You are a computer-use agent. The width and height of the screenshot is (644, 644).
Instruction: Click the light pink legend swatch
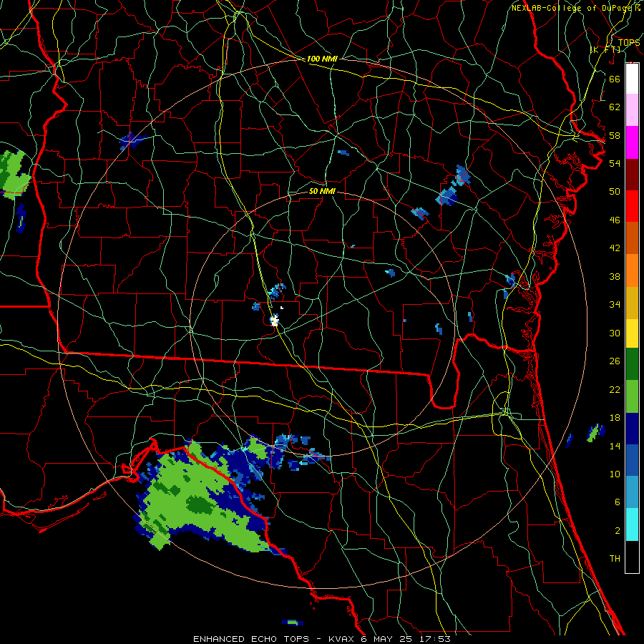pyautogui.click(x=632, y=110)
